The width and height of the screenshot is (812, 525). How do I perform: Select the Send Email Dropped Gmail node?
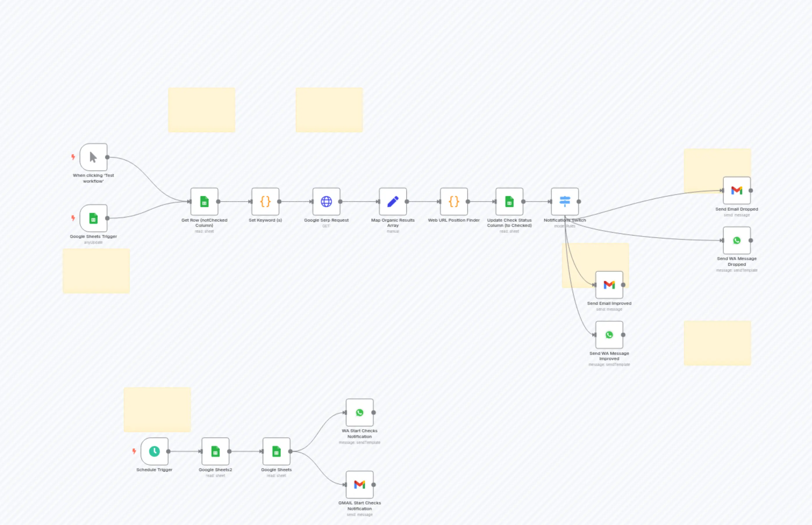(736, 190)
